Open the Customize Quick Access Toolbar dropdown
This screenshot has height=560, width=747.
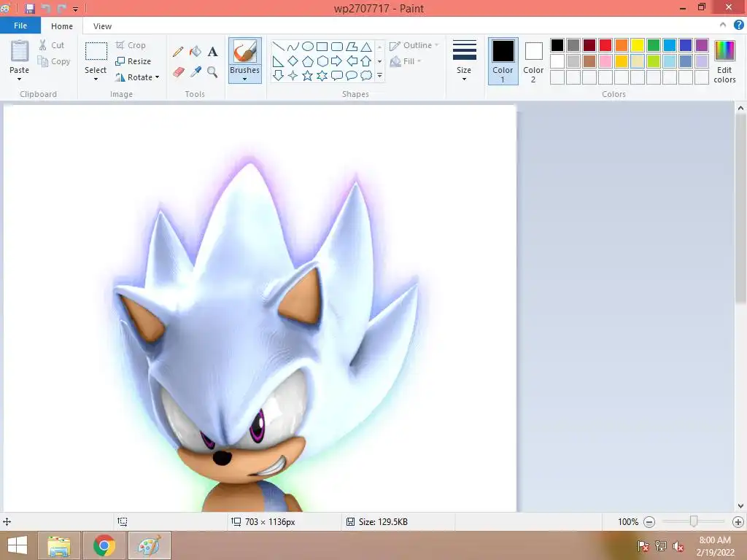tap(75, 9)
